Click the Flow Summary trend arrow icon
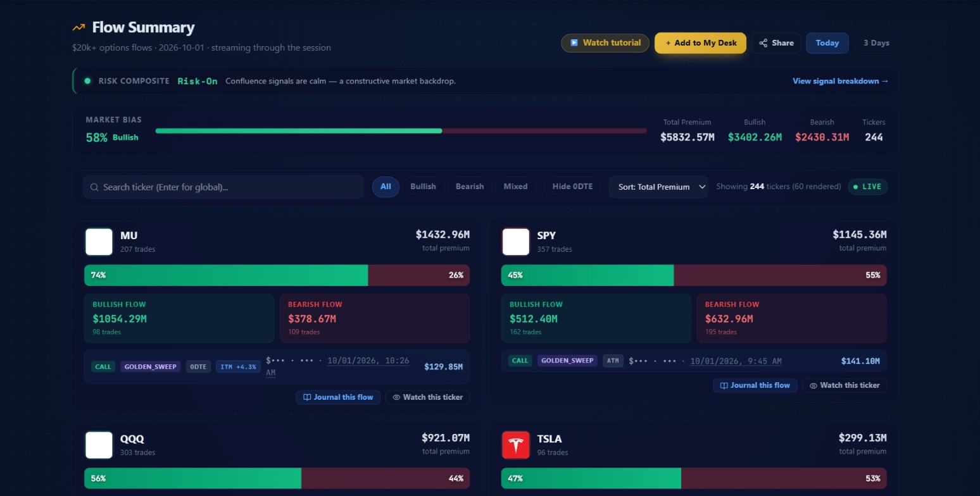Viewport: 980px width, 496px height. 79,27
